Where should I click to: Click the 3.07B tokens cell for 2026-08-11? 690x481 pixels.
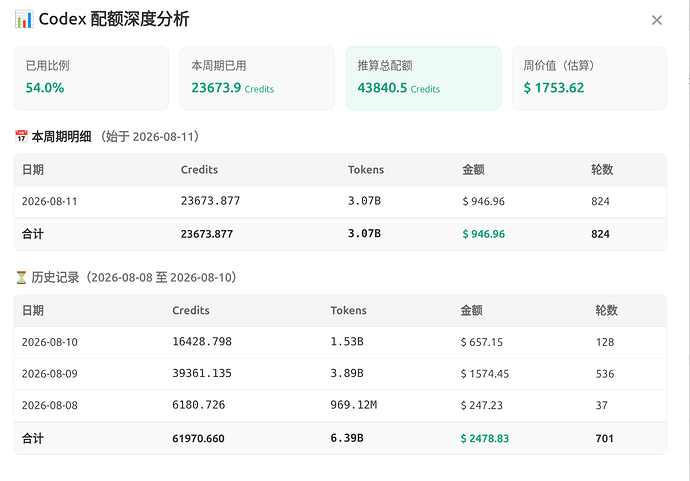pyautogui.click(x=364, y=201)
